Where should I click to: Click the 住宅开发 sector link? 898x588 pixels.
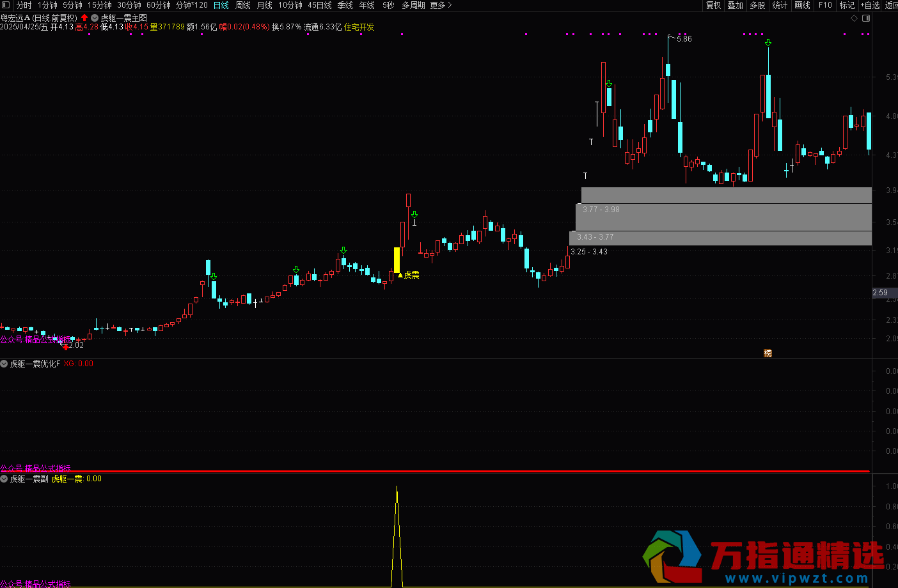point(359,27)
